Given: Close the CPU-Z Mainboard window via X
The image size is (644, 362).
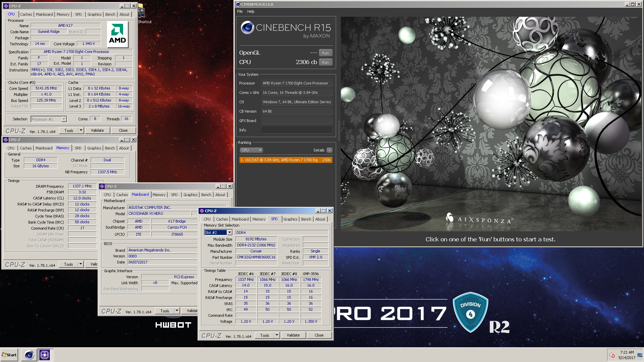Looking at the screenshot, I should pyautogui.click(x=230, y=186).
